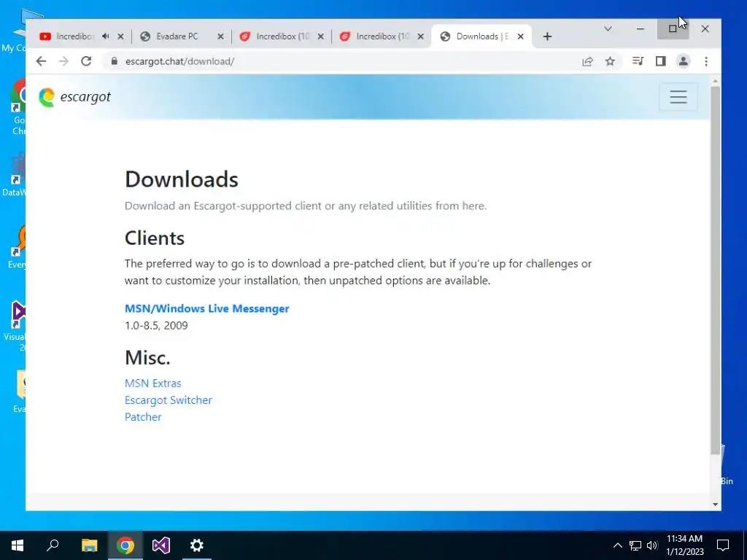Open the Windows Start menu
This screenshot has width=747, height=560.
click(18, 545)
